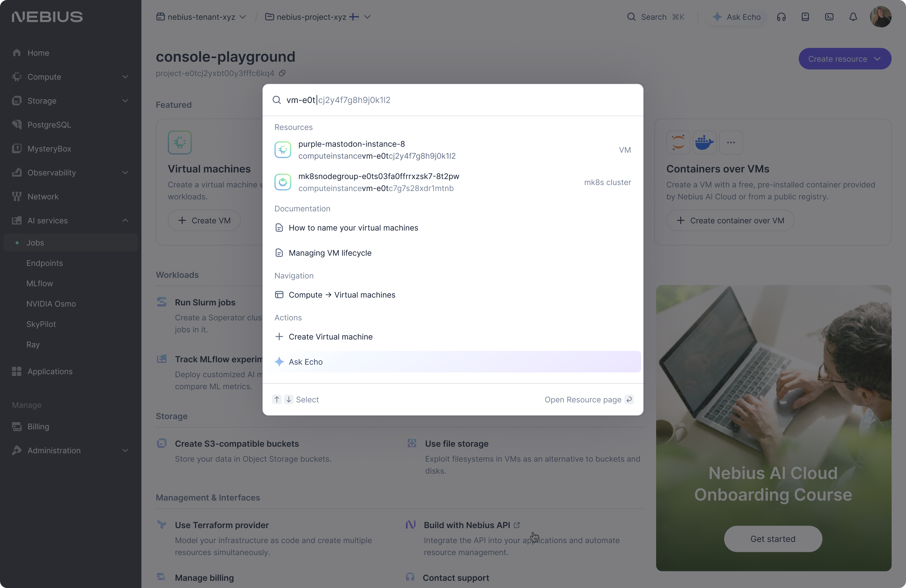Open the cloud shell terminal icon
906x588 pixels.
click(829, 17)
